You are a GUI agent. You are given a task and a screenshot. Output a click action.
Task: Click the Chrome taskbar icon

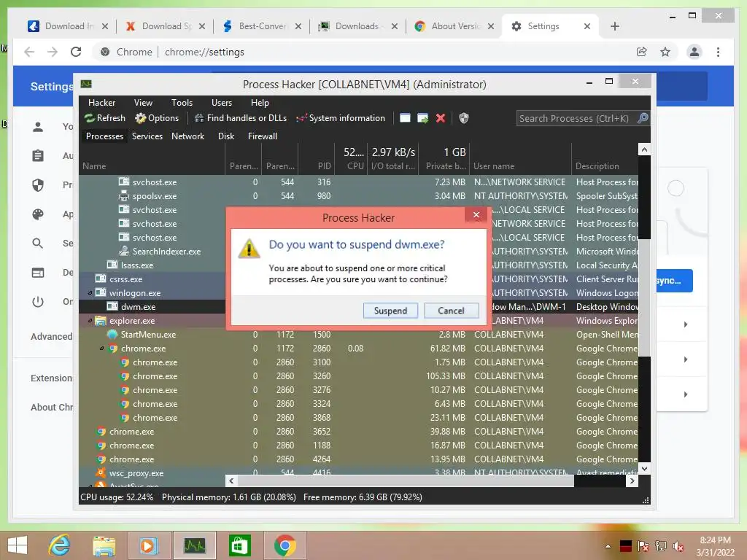click(285, 545)
